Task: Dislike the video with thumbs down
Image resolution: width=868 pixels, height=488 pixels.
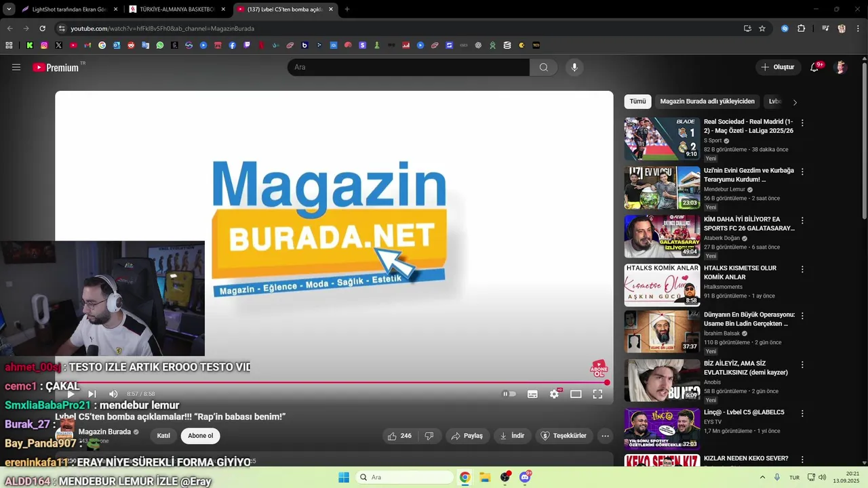Action: (x=429, y=436)
